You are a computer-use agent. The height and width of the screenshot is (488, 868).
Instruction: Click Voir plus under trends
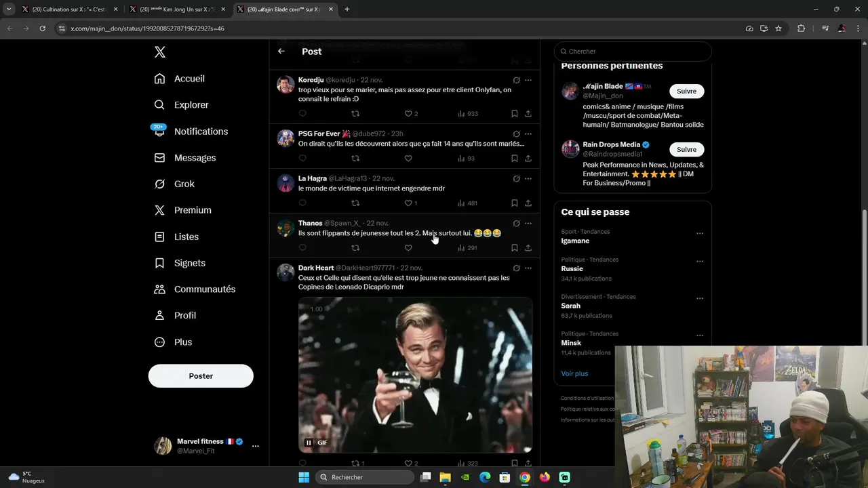pos(574,374)
